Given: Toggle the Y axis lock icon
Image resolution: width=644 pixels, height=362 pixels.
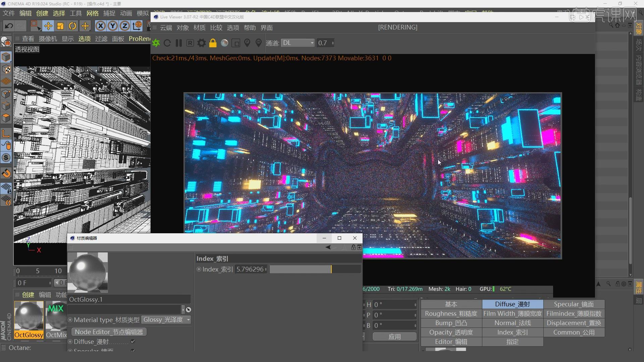Looking at the screenshot, I should point(113,26).
